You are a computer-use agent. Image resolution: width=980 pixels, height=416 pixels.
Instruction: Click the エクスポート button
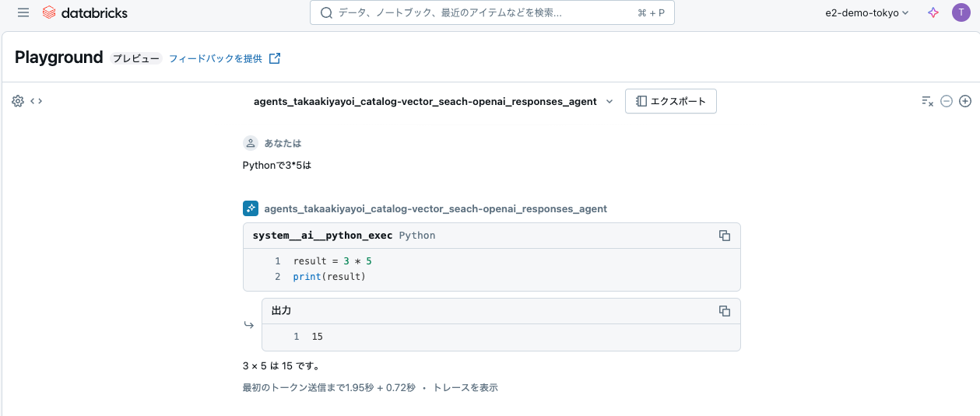pyautogui.click(x=671, y=101)
